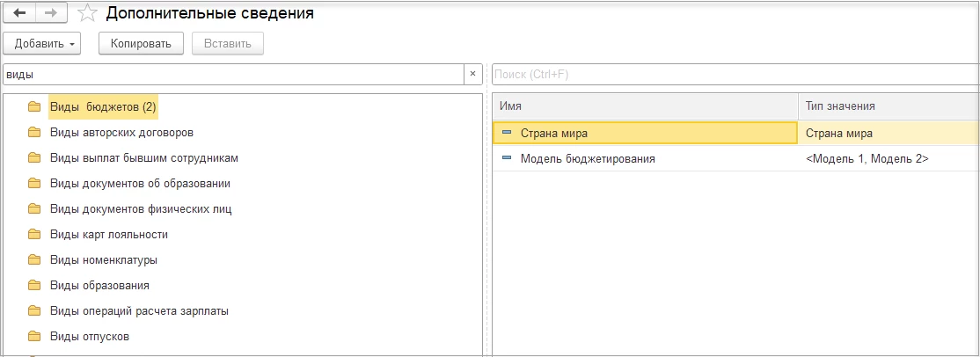Clear the left search field with X
This screenshot has width=980, height=357.
coord(472,74)
